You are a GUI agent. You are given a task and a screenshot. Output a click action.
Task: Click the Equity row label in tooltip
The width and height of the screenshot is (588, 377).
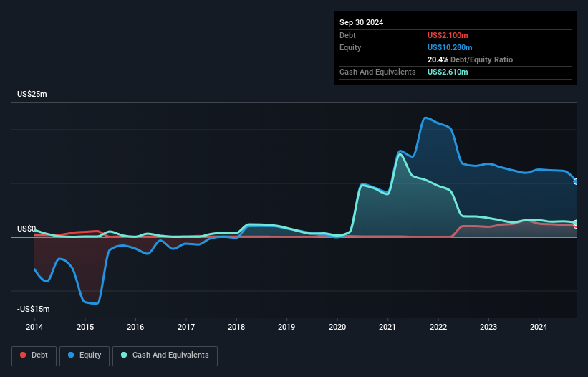pyautogui.click(x=350, y=47)
